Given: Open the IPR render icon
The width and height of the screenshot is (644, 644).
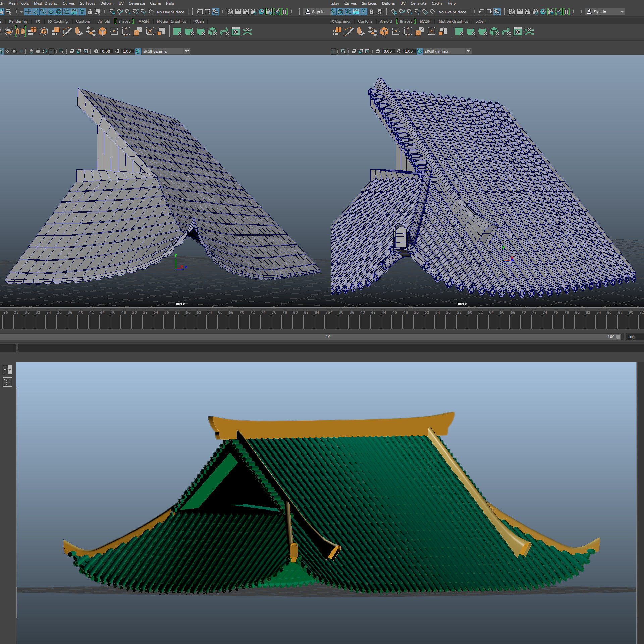Looking at the screenshot, I should [246, 12].
